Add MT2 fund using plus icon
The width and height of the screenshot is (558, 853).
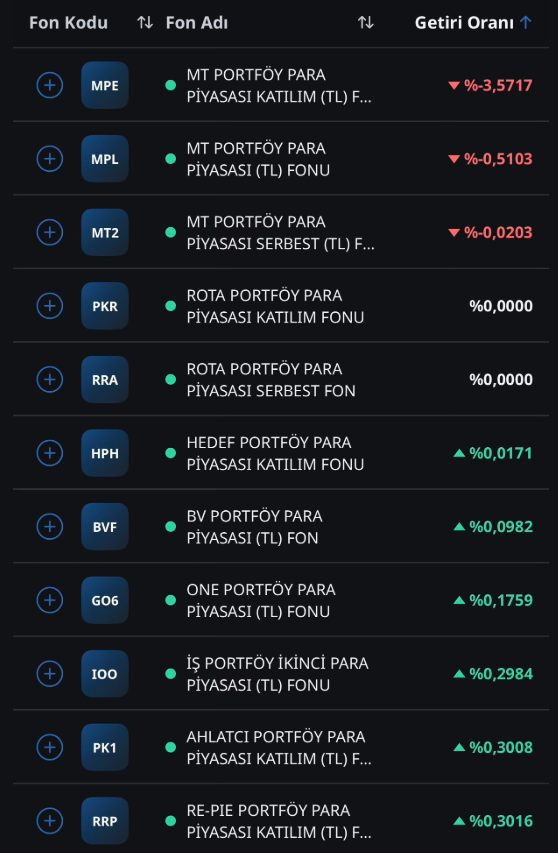(x=49, y=232)
